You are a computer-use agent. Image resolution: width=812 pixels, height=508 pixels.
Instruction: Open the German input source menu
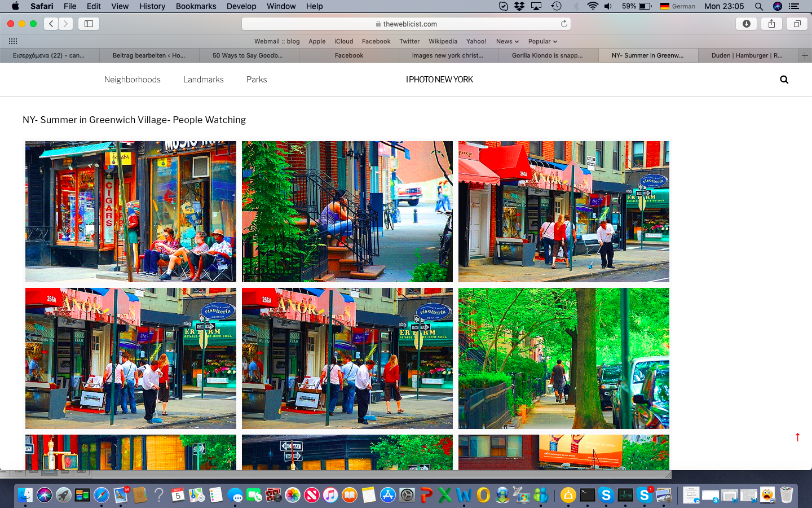(x=678, y=6)
